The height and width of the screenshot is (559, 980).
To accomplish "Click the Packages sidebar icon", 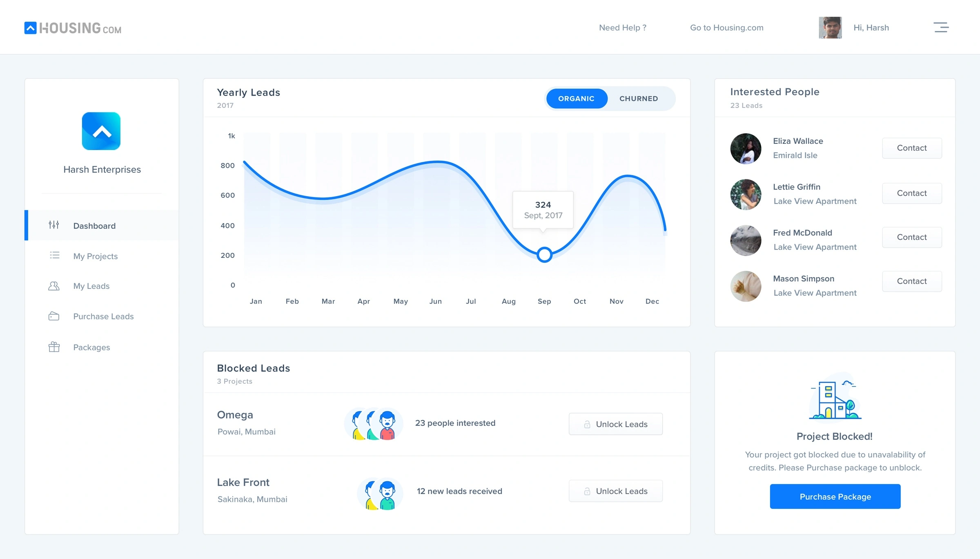I will [54, 347].
